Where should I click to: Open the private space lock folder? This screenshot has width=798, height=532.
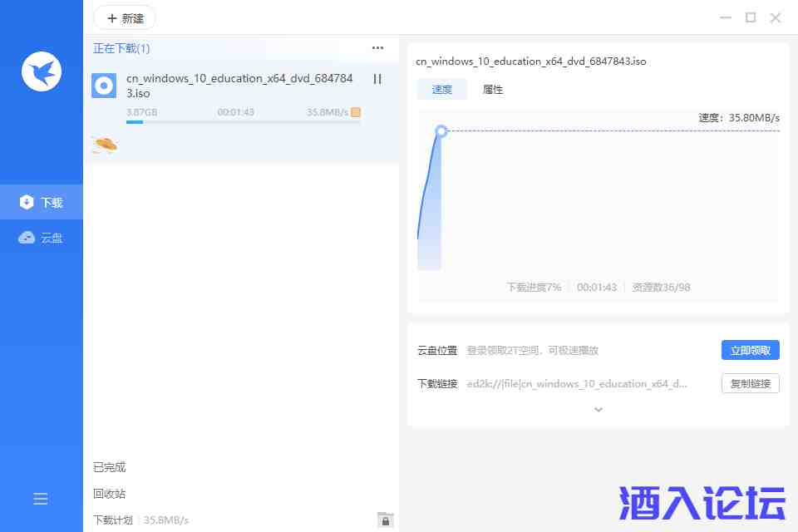(384, 520)
